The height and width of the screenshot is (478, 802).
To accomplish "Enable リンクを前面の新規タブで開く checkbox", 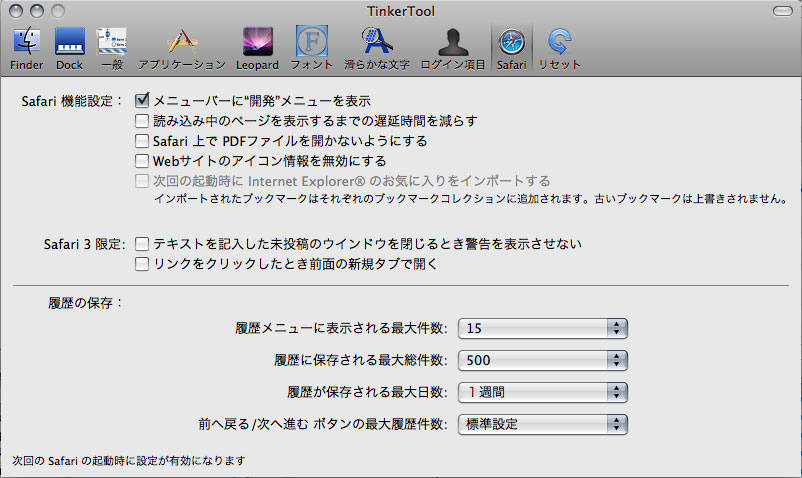I will point(142,264).
